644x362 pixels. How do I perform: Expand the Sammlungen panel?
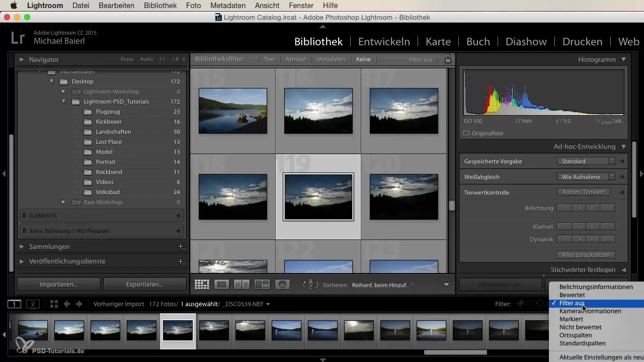click(22, 247)
